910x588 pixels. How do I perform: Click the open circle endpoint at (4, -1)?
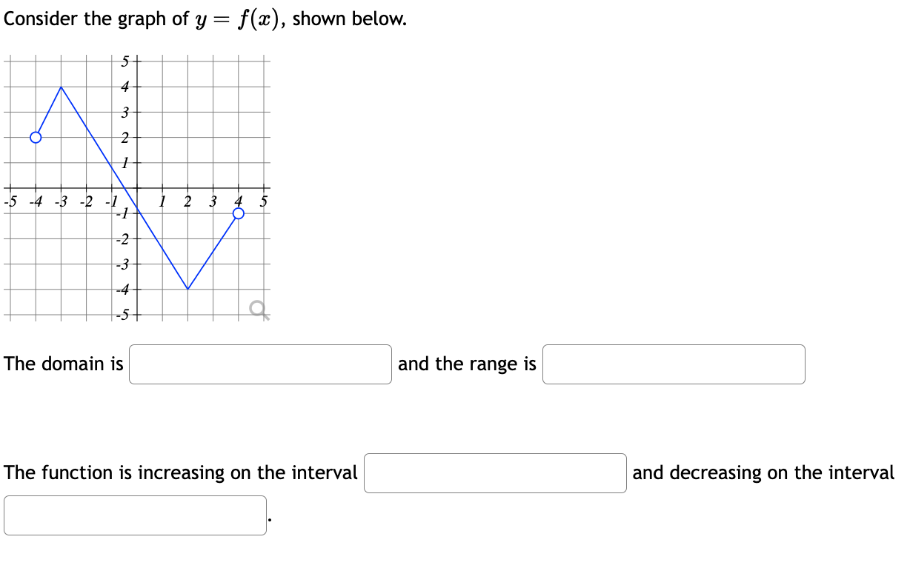pos(239,213)
